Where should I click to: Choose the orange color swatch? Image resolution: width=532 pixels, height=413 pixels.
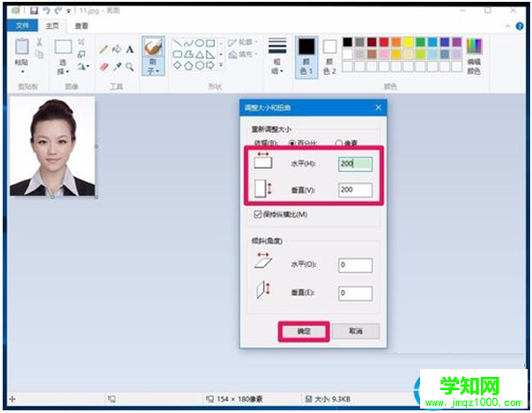396,42
